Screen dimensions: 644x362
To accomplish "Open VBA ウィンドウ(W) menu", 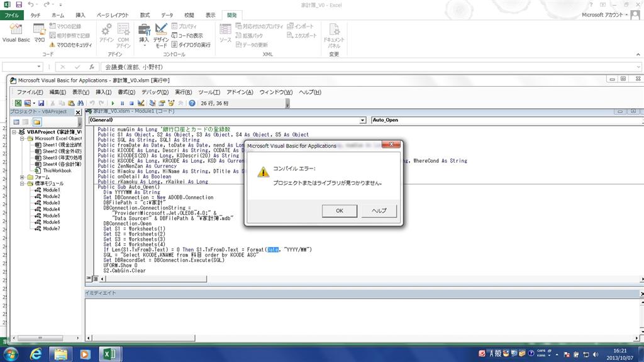I will (276, 92).
